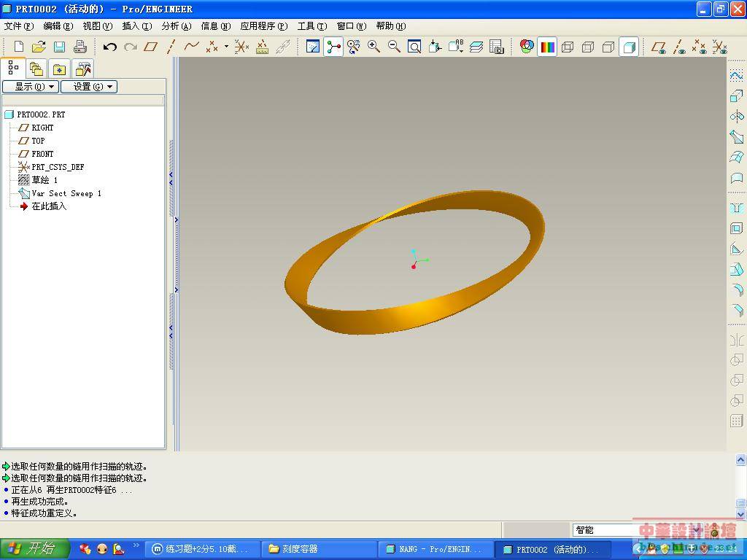Create a new file with the blank page icon
This screenshot has height=560, width=747.
click(18, 47)
